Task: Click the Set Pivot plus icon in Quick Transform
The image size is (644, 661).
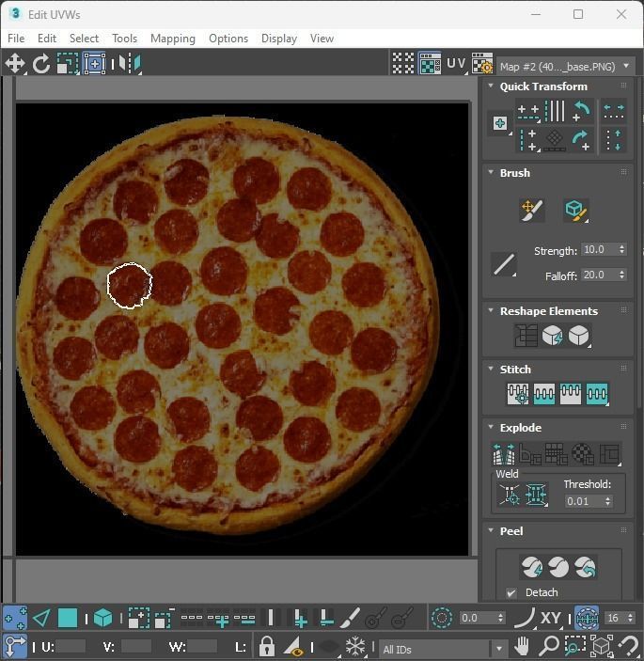Action: pos(500,123)
